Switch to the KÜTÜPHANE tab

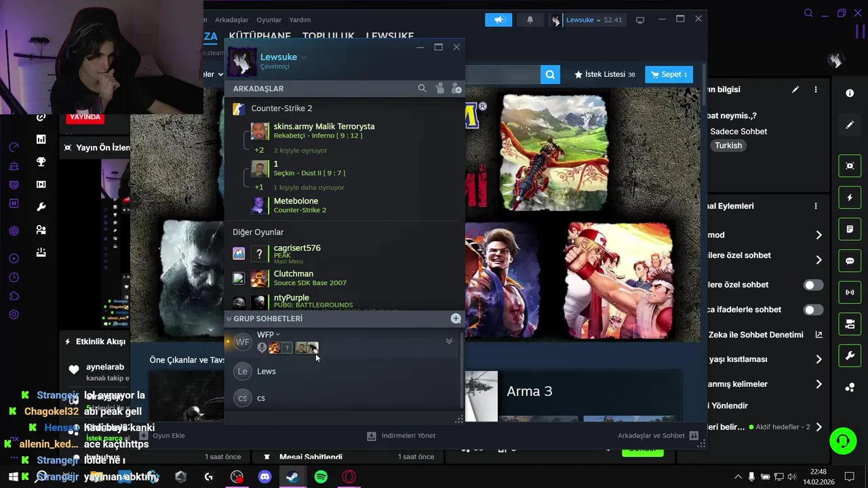(260, 36)
